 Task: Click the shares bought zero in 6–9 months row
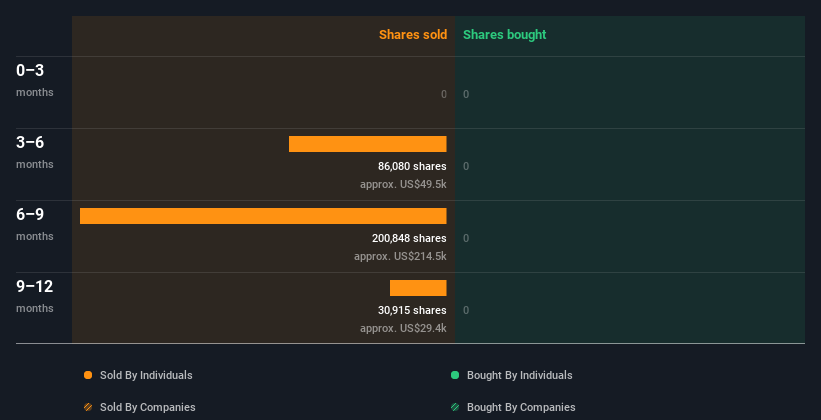(x=466, y=238)
